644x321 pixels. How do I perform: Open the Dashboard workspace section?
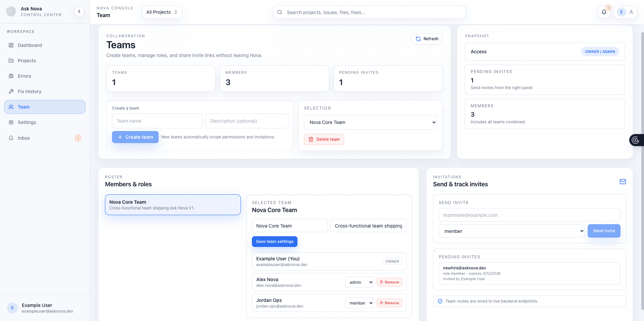(x=30, y=45)
